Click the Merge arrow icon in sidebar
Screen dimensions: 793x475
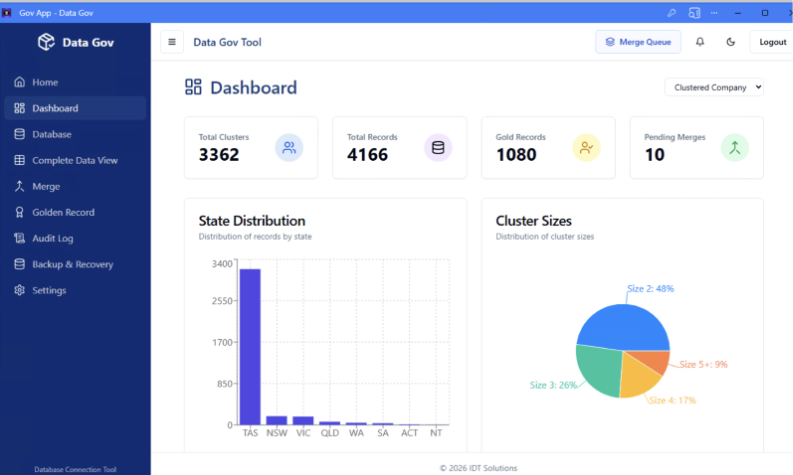[19, 186]
